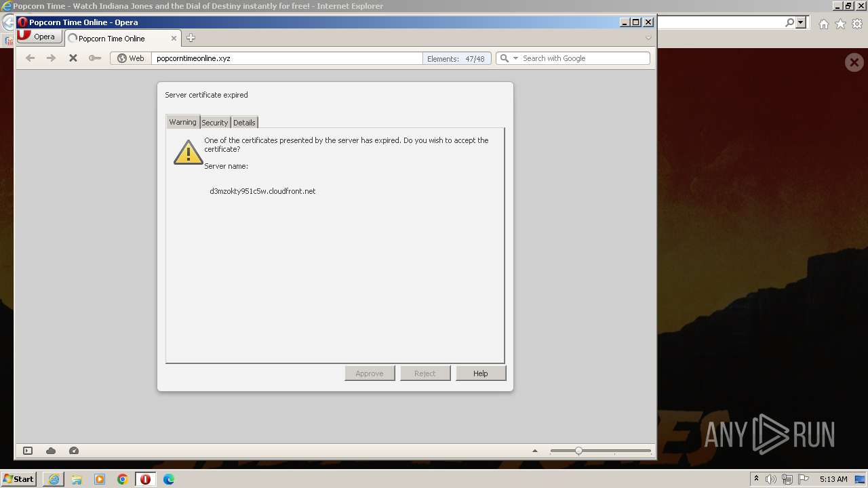Open Internet Explorer Tools gear
The width and height of the screenshot is (868, 488).
(x=857, y=24)
